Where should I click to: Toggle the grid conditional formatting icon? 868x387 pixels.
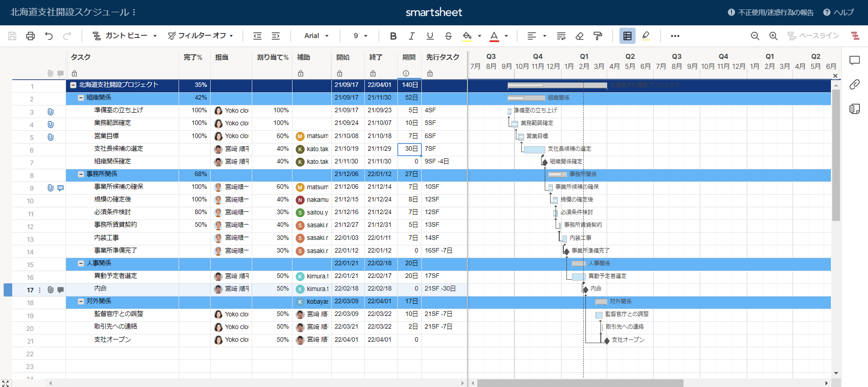627,36
